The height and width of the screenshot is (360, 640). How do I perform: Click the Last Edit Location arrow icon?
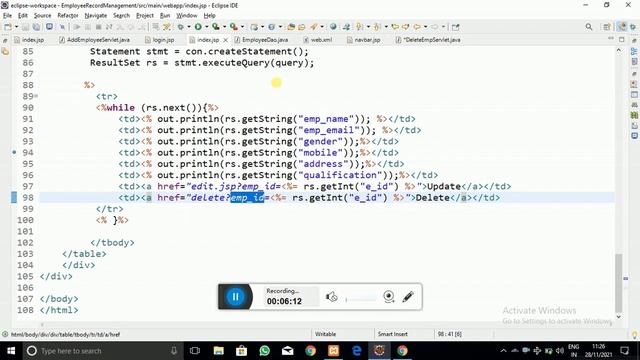(395, 27)
